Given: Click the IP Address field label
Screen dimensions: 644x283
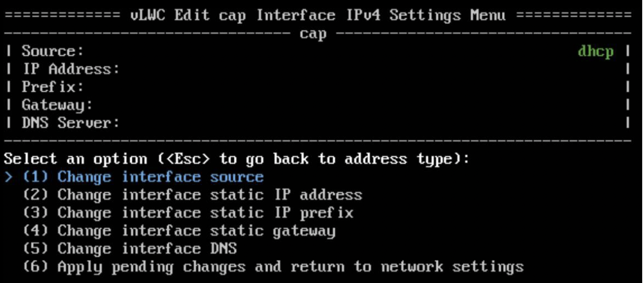Looking at the screenshot, I should click(x=71, y=69).
